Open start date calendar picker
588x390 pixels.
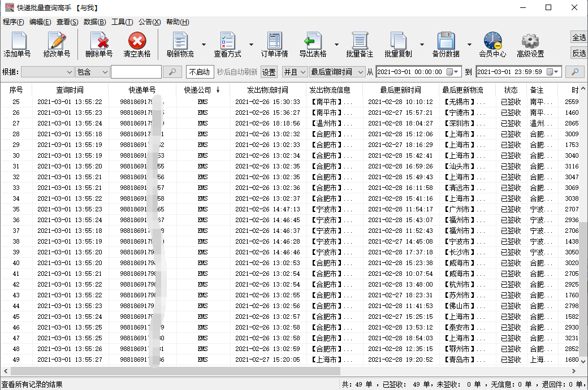453,72
